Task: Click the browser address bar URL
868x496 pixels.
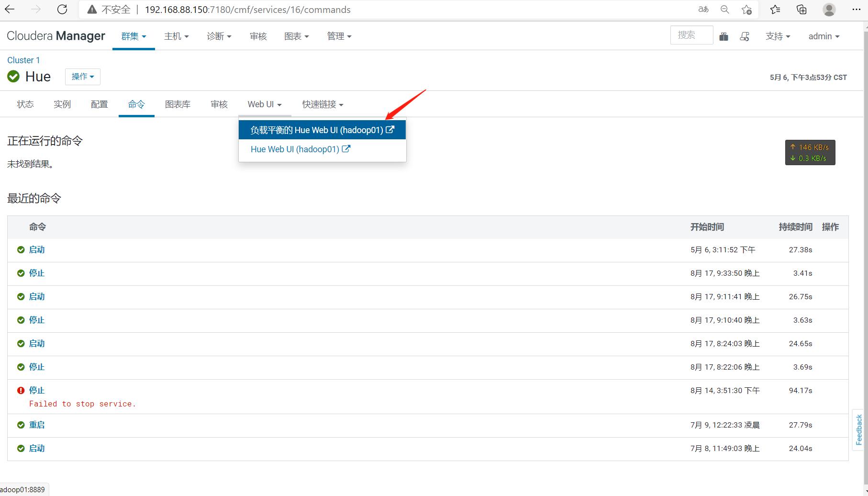Action: [247, 10]
